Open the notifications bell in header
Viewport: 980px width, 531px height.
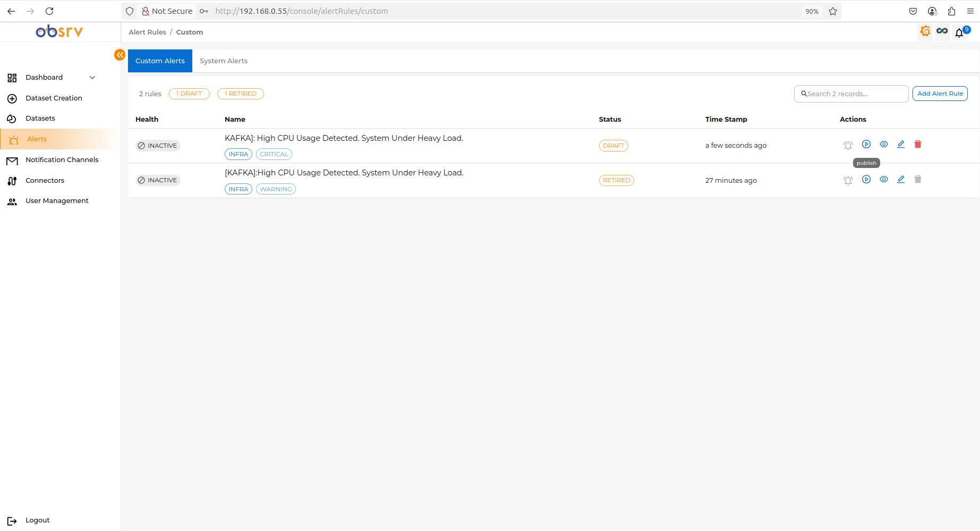[959, 32]
